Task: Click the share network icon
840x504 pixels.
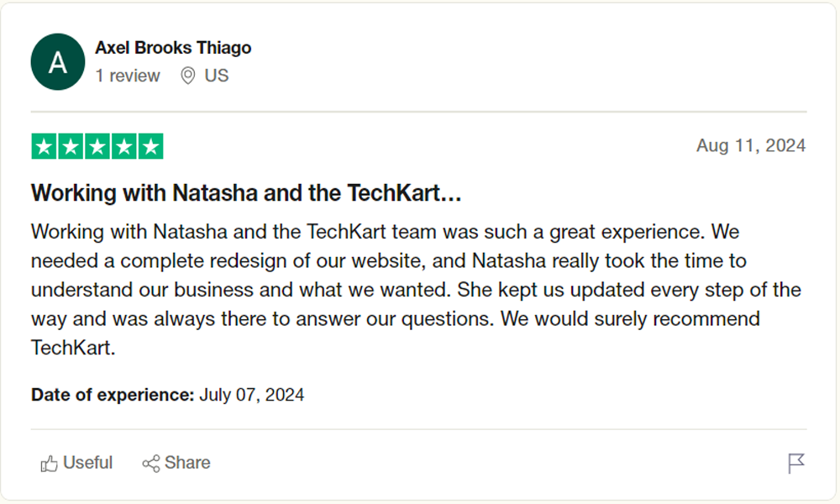Action: click(x=151, y=464)
